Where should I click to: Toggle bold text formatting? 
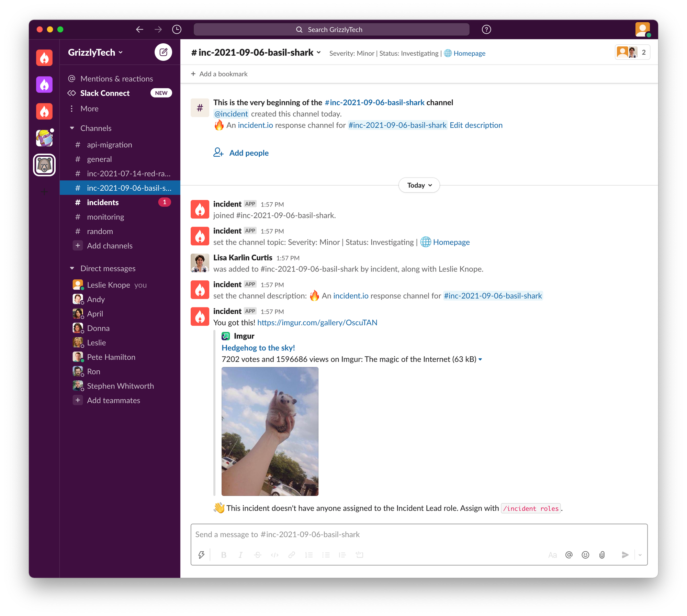coord(224,555)
